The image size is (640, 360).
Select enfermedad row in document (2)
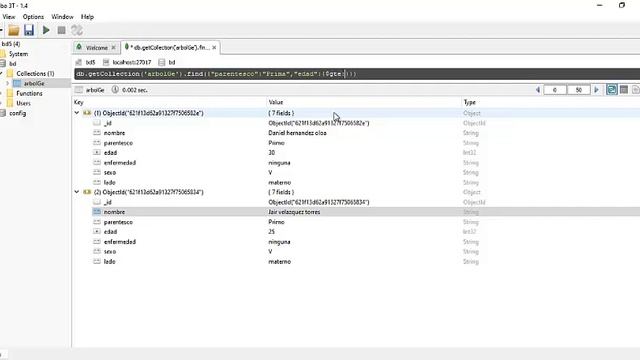(357, 242)
